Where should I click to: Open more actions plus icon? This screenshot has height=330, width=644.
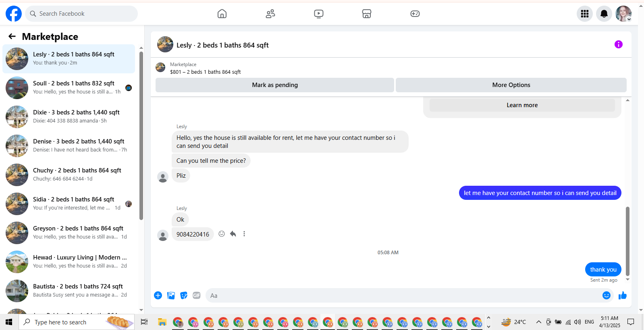point(158,295)
